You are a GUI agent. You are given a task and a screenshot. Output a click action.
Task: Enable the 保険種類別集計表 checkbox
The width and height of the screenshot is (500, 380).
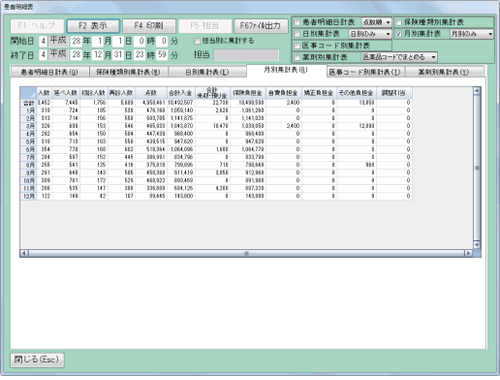(x=398, y=23)
